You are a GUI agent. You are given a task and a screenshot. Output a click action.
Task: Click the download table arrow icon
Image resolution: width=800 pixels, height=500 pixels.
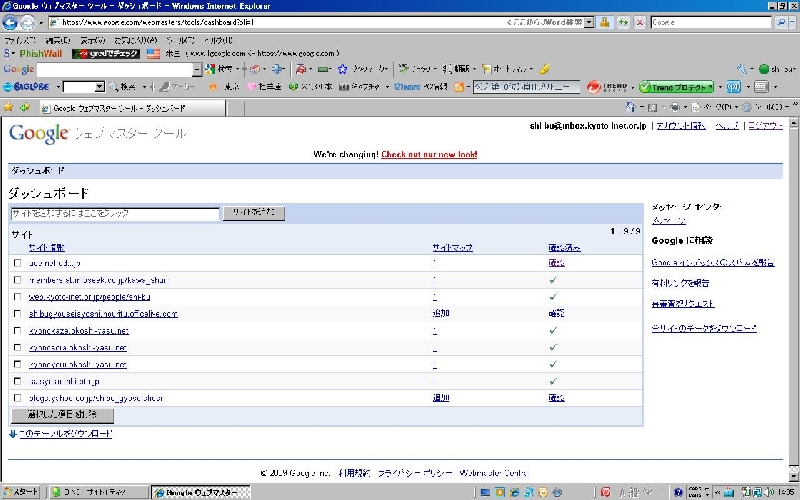click(12, 434)
